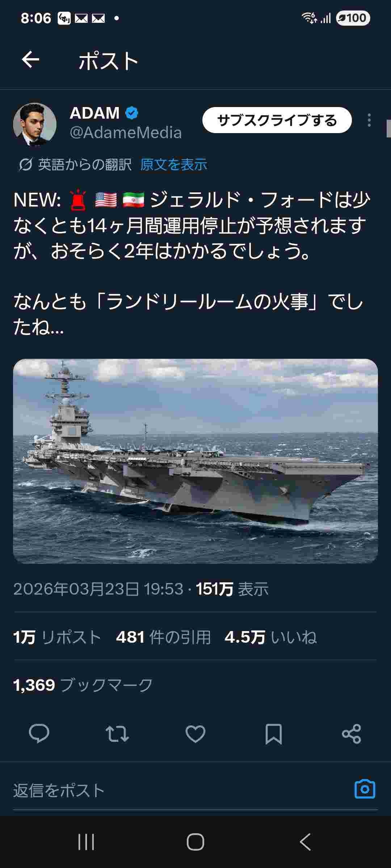Like the post with heart icon
The height and width of the screenshot is (868, 391).
pos(195,734)
